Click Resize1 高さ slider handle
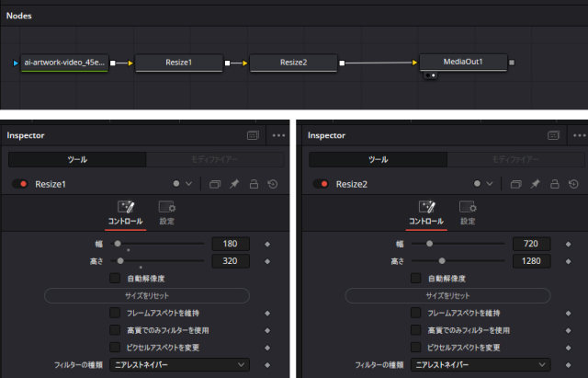Image resolution: width=588 pixels, height=378 pixels. 120,261
